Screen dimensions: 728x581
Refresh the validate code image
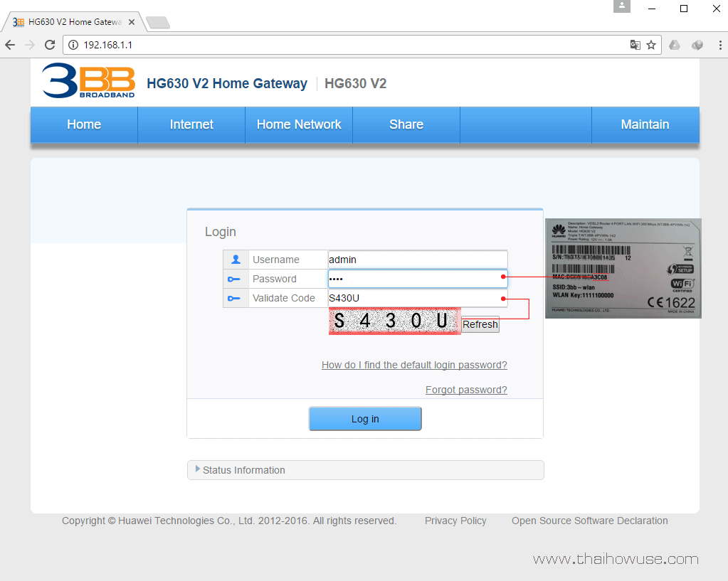click(480, 324)
